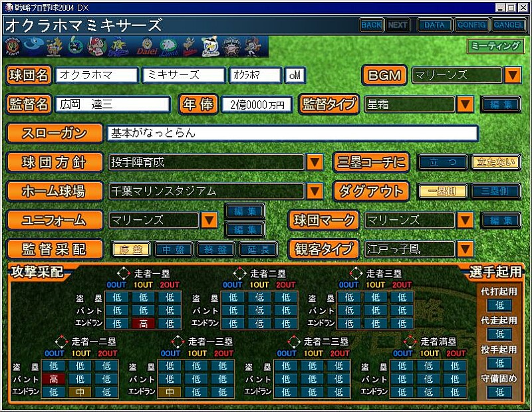This screenshot has height=412, width=532.
Task: Edit the manager name field 広岡 達三
Action: click(112, 104)
